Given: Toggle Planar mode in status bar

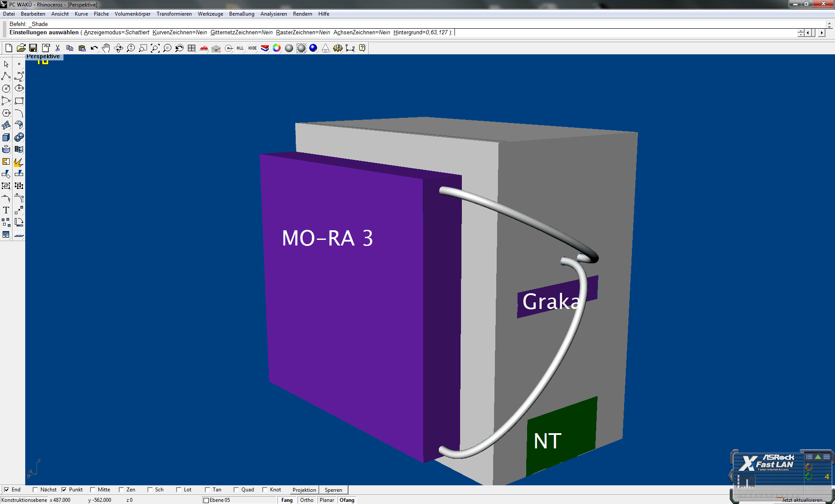Looking at the screenshot, I should 327,500.
